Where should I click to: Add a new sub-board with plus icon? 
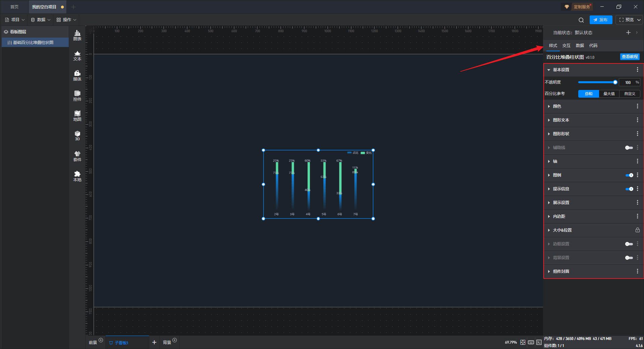point(154,342)
